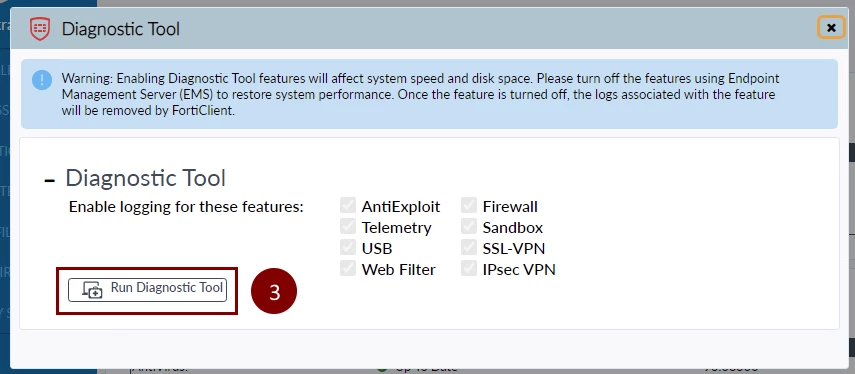Toggle the Firewall logging checkbox

[469, 206]
